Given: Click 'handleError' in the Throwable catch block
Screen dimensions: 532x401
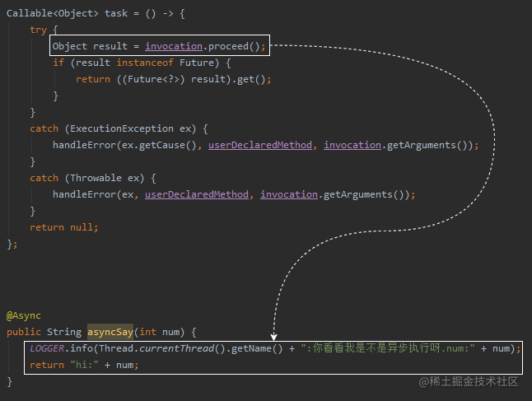Looking at the screenshot, I should (84, 194).
